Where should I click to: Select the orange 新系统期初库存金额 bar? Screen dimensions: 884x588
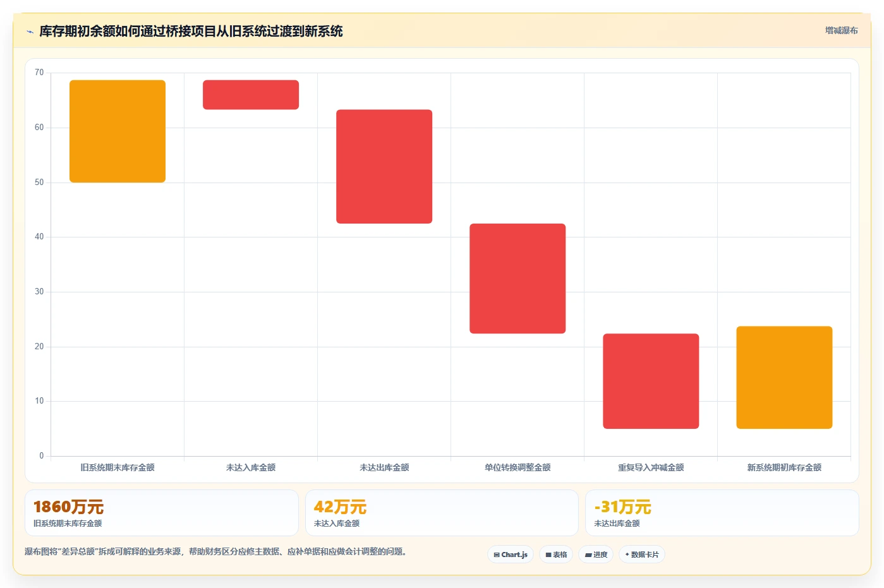tap(784, 378)
